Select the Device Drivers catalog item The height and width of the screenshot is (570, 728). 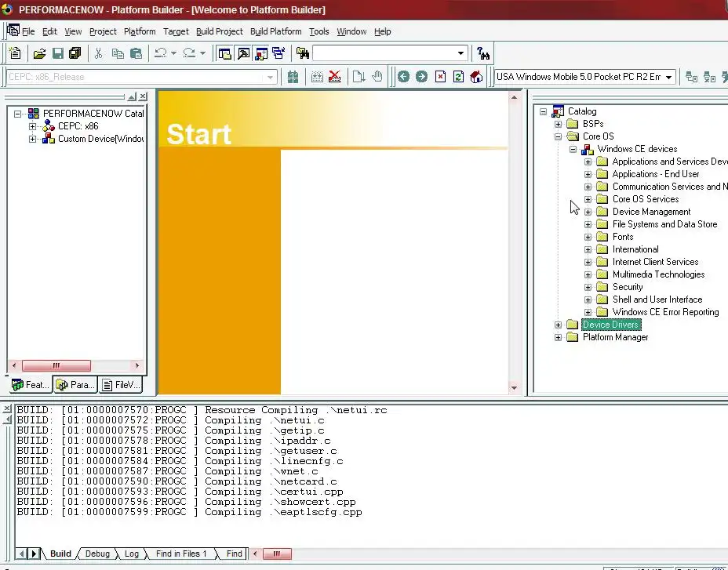coord(611,325)
